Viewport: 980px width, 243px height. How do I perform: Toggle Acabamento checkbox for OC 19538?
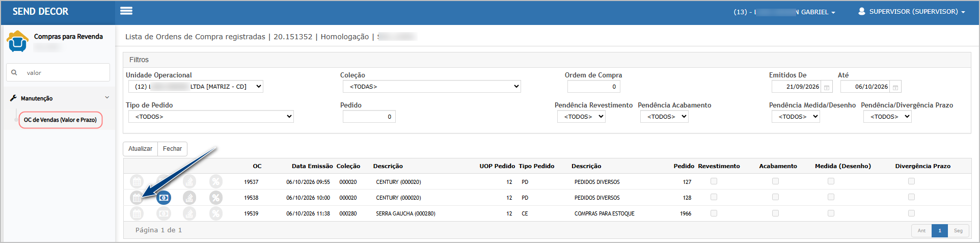coord(775,197)
